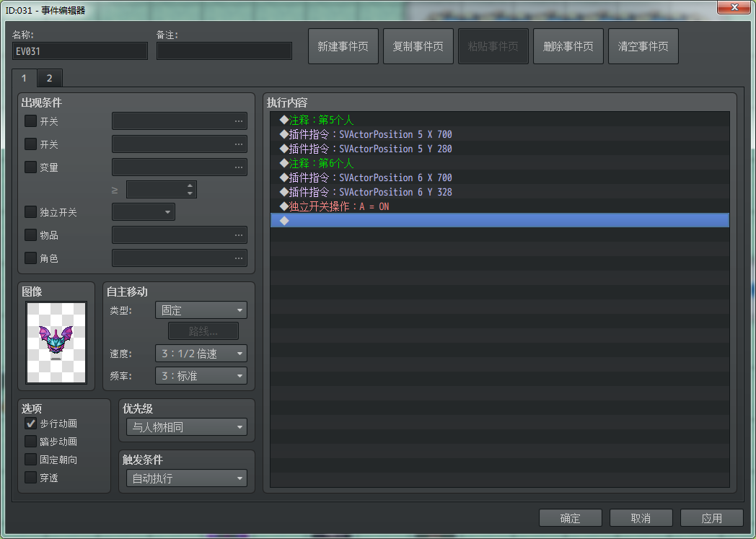Check the 穿透 option
Viewport: 756px width, 539px height.
(x=30, y=477)
